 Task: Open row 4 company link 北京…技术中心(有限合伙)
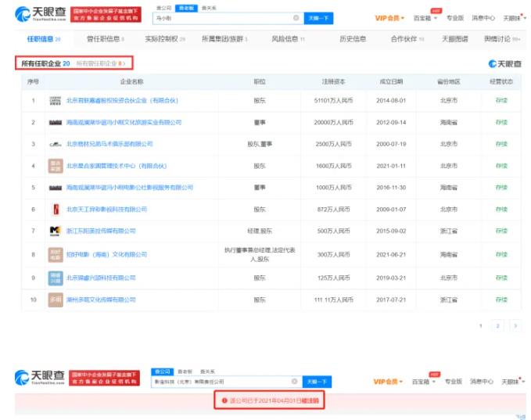(x=117, y=166)
